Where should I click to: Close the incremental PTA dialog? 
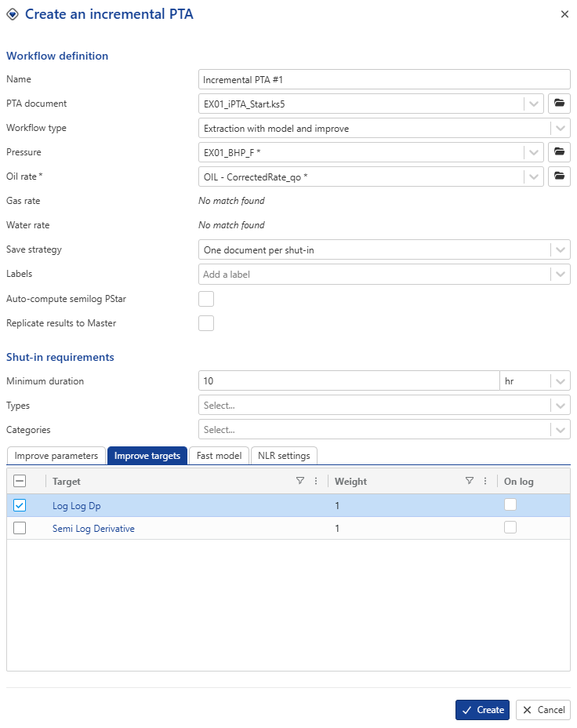click(x=564, y=14)
